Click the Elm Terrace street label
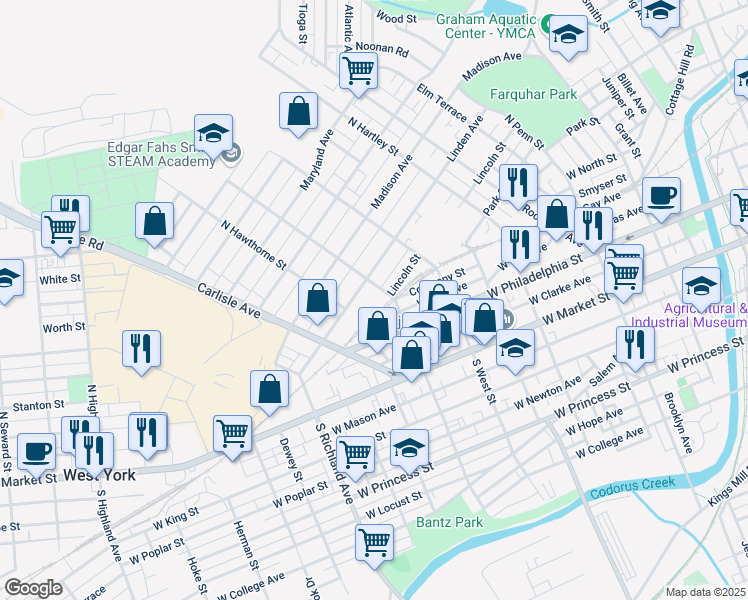 tap(441, 103)
